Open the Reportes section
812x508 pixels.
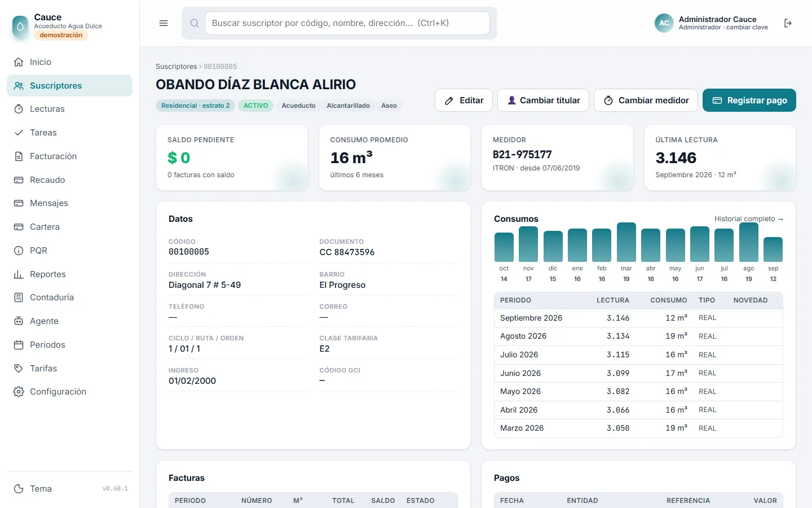point(69,274)
